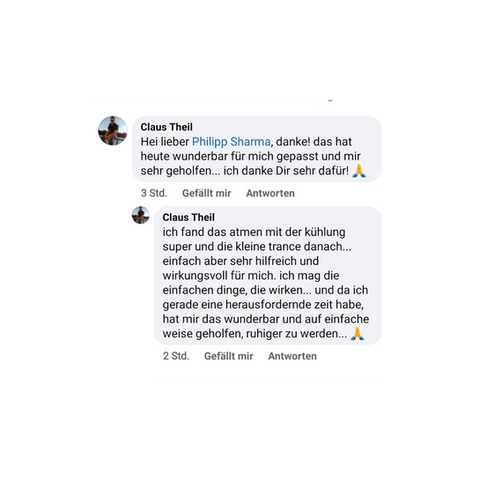This screenshot has height=480, width=480.
Task: Like the comment posted 3 Std. ago
Action: [206, 193]
